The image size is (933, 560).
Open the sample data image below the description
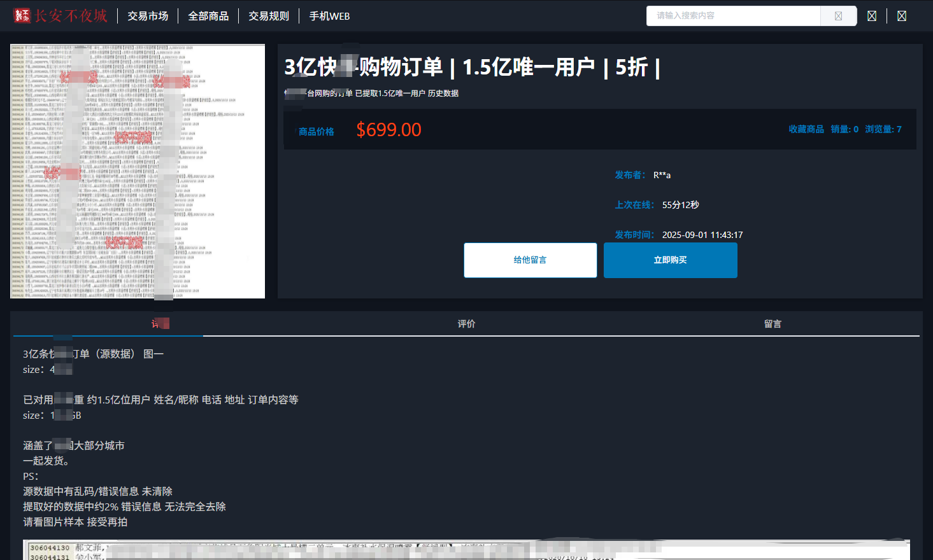coord(466,550)
